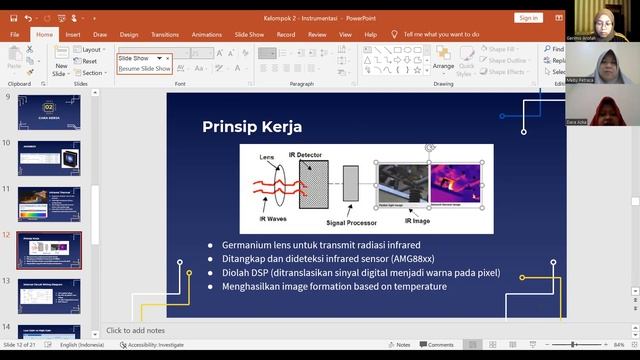Screen dimensions: 640x360
Task: Click the Font Color A icon
Action: [238, 68]
